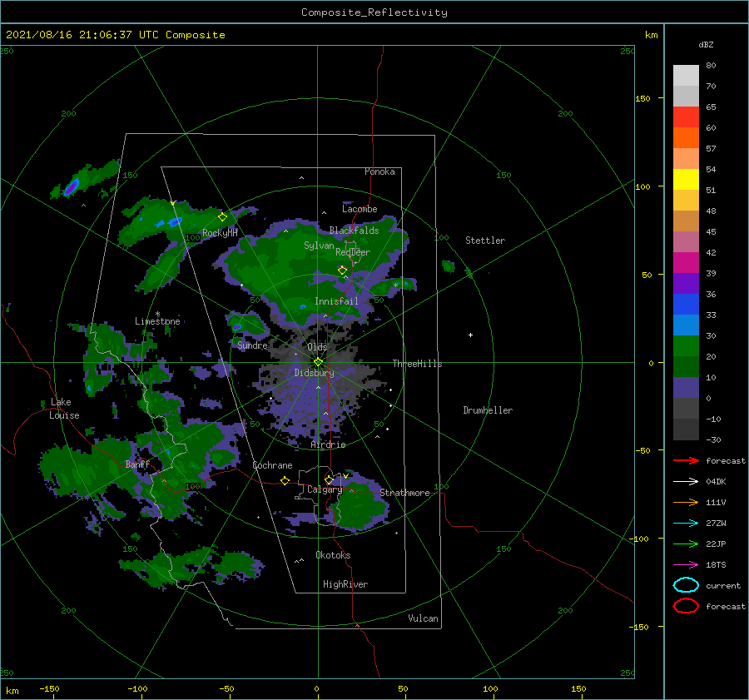
Task: Click the Cochrane town label
Action: 272,465
